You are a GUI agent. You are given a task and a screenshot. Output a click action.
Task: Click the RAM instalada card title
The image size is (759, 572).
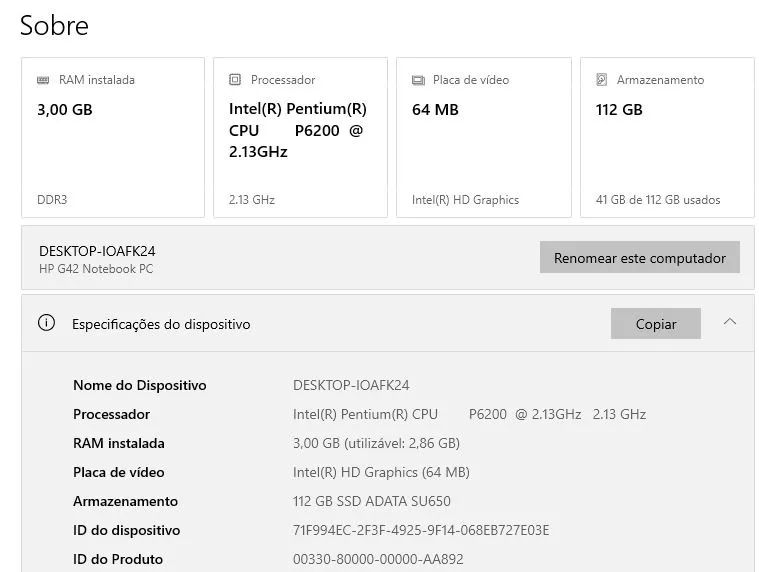[x=97, y=80]
